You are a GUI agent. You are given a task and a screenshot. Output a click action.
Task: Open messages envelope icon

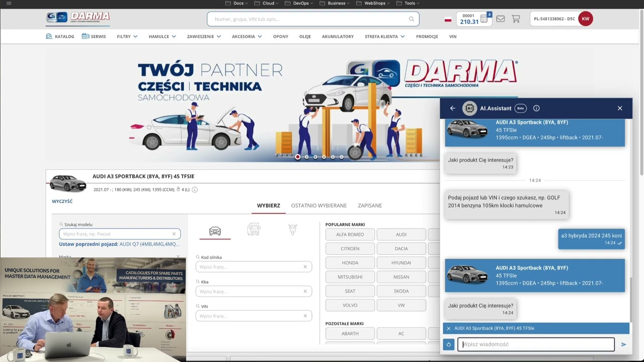tap(500, 19)
